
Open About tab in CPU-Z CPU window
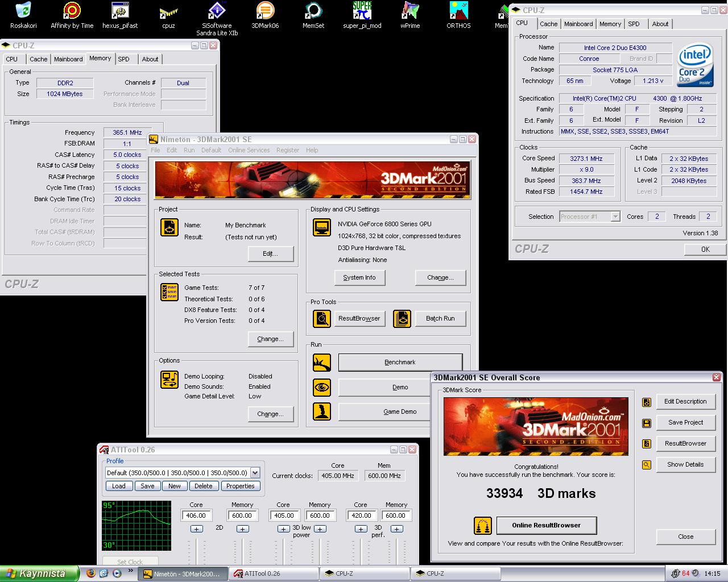[660, 24]
